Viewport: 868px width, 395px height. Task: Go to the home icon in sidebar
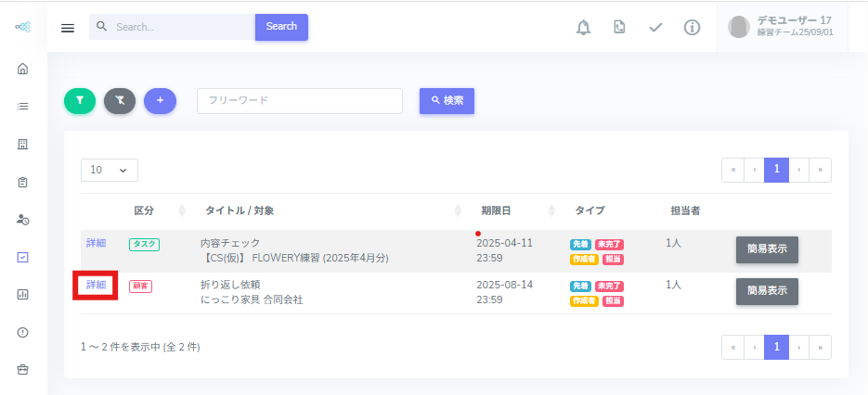coord(23,69)
